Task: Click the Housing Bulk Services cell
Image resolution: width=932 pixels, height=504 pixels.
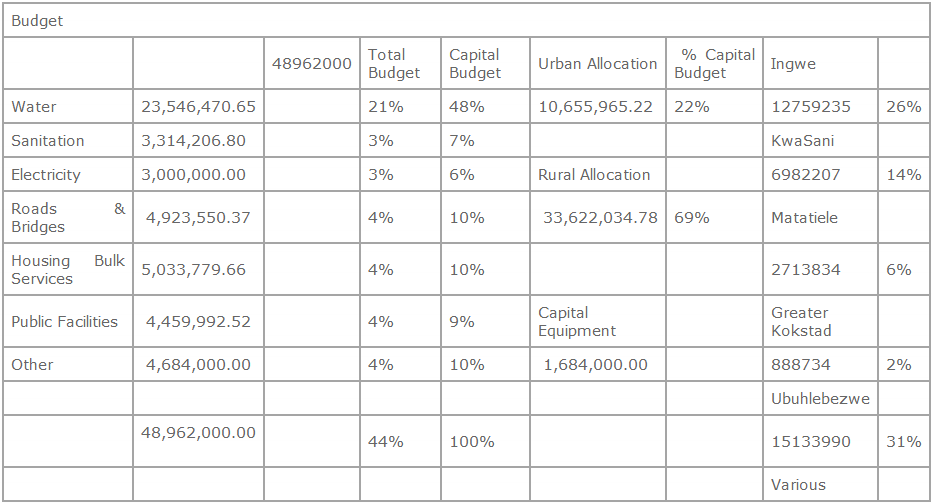Action: pyautogui.click(x=67, y=270)
